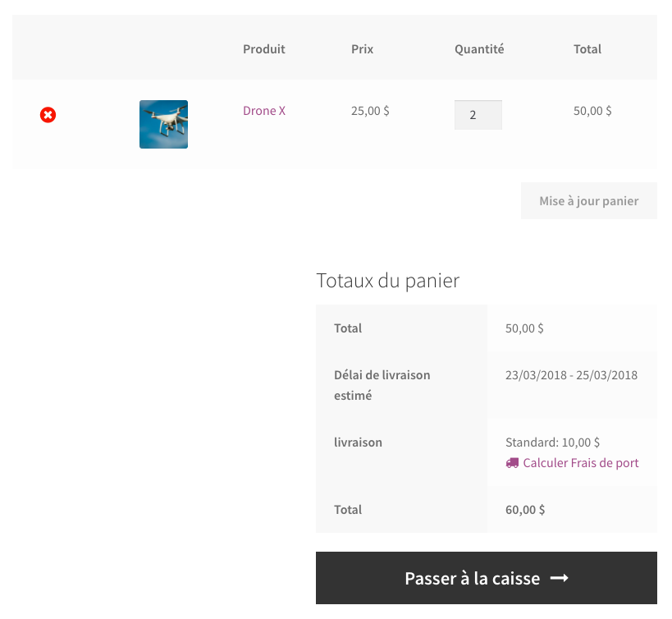Click the arrow icon on the checkout button
Screen dimensions: 672x619
(x=559, y=579)
